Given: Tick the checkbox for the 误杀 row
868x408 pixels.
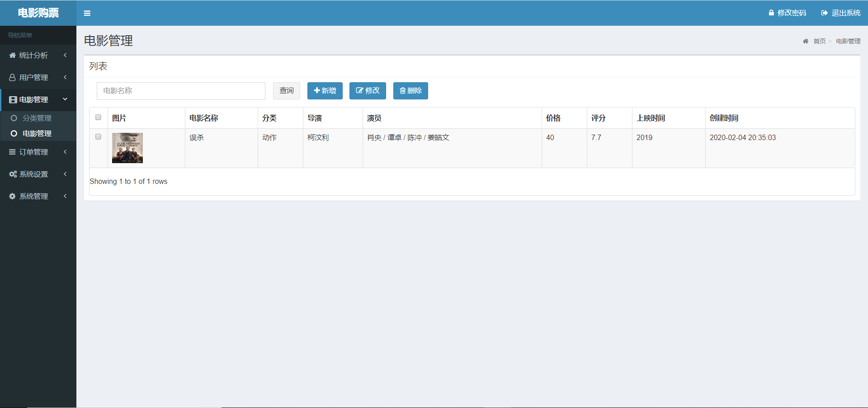Looking at the screenshot, I should (x=98, y=137).
